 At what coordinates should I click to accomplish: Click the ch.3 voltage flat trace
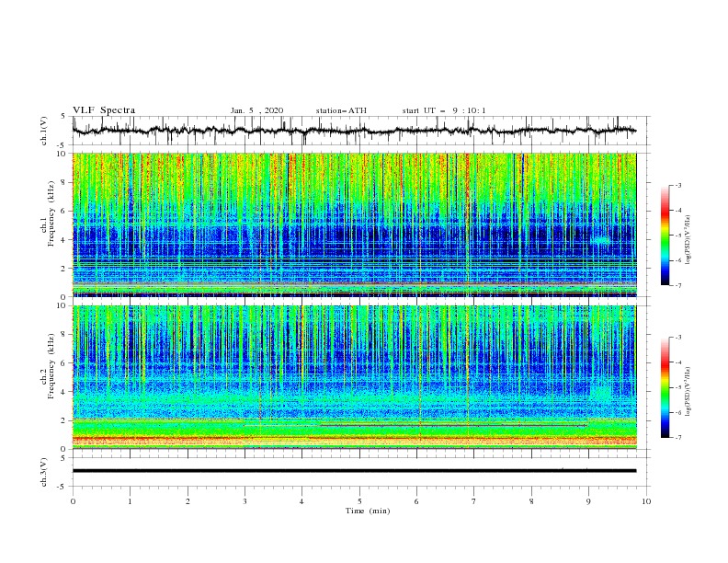[354, 471]
